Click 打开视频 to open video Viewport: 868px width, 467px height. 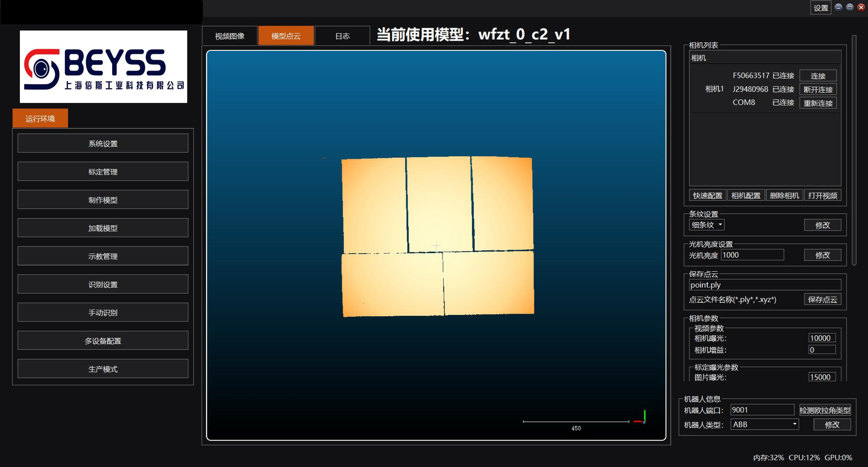(x=823, y=196)
